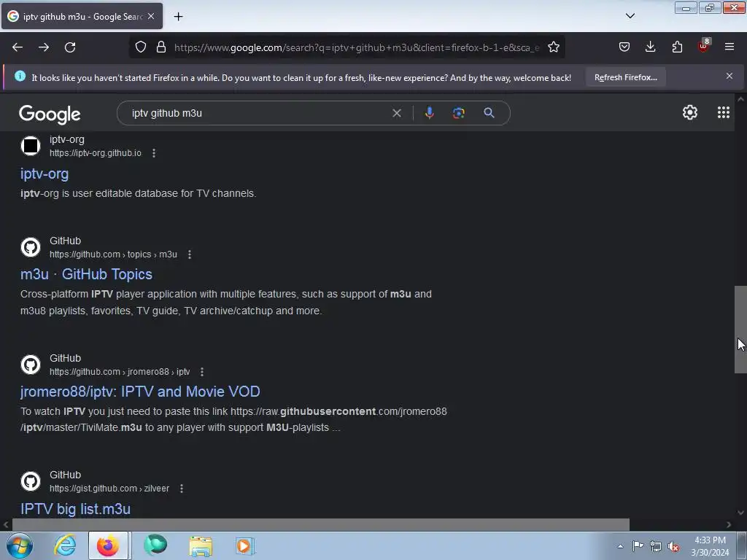Image resolution: width=747 pixels, height=560 pixels.
Task: Click the scroll up arrow of page
Action: click(740, 99)
